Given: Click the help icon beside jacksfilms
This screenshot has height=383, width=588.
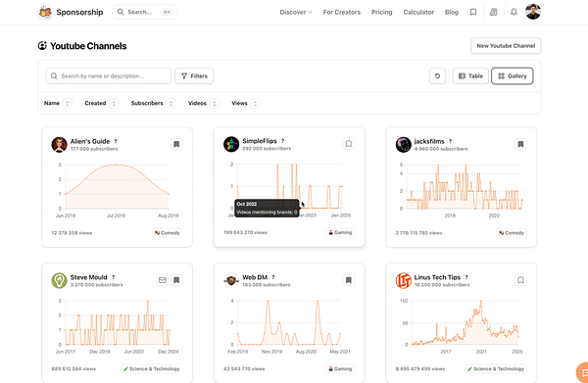Looking at the screenshot, I should coord(451,141).
